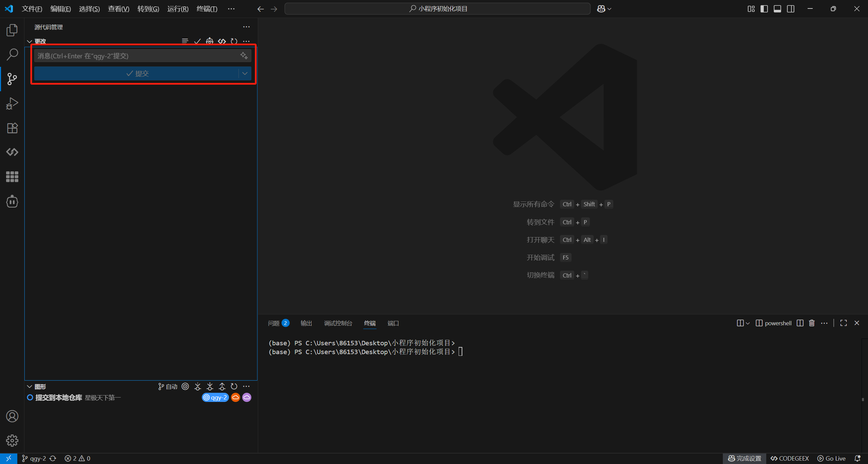The width and height of the screenshot is (868, 464).
Task: Open the 终端(T) menu
Action: [207, 9]
